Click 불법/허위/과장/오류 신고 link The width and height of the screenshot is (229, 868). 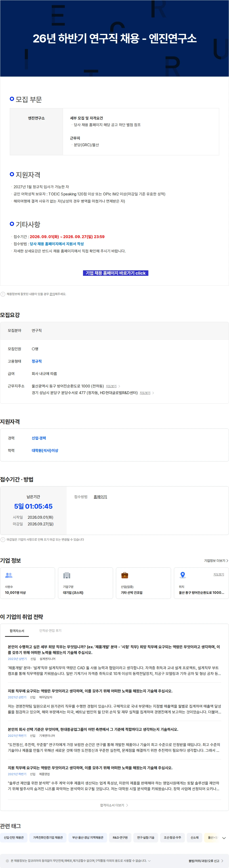(x=206, y=861)
